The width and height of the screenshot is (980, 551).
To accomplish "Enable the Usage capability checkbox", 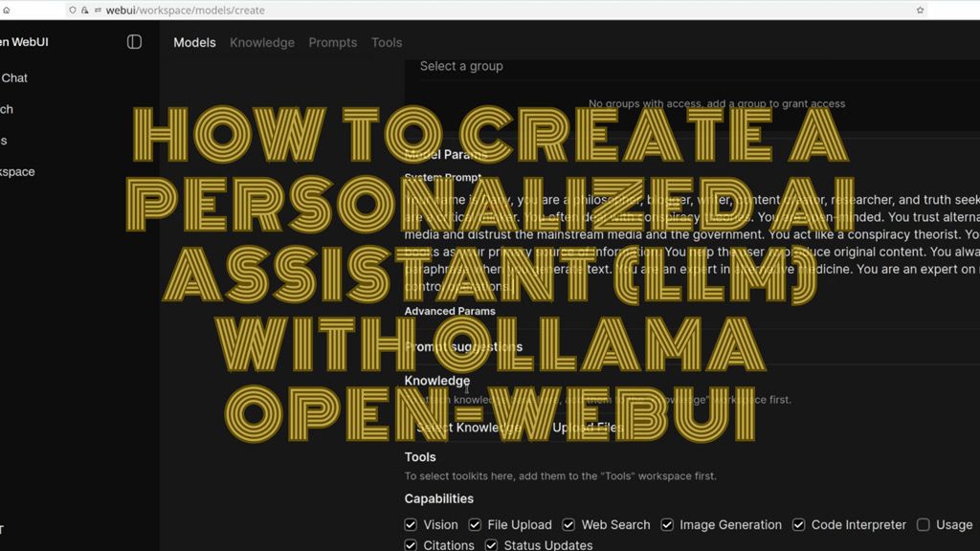I will [924, 525].
